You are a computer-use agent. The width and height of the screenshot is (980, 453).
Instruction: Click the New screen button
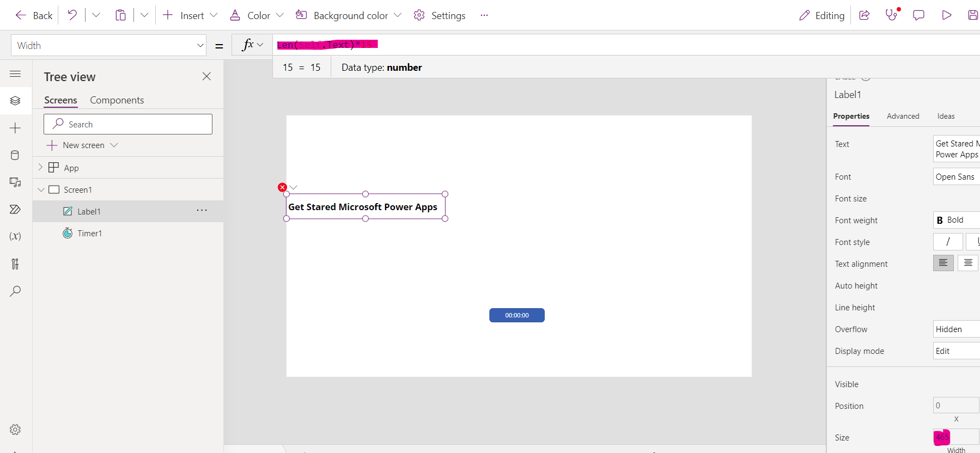[76, 145]
